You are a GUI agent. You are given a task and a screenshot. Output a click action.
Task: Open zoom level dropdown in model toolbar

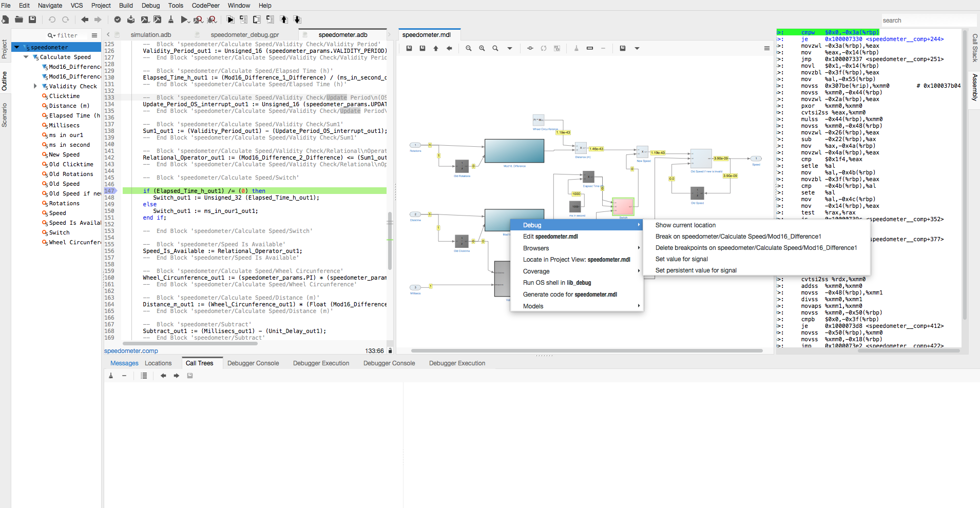point(510,48)
